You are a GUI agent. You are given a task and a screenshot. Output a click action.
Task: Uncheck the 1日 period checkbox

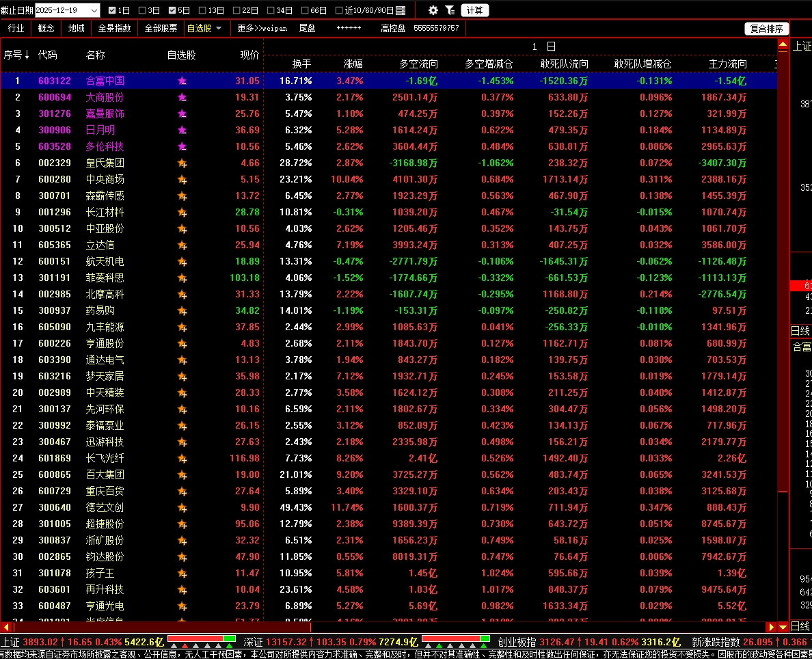(112, 10)
